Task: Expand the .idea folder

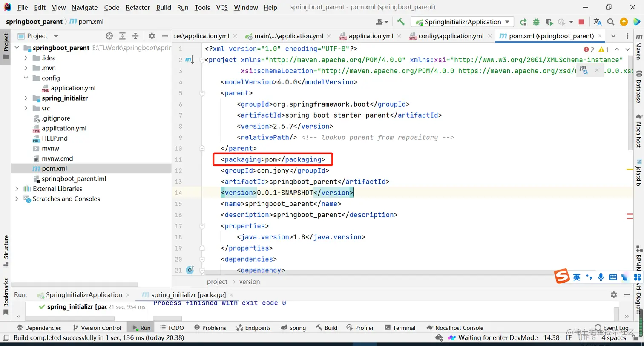Action: [x=26, y=58]
